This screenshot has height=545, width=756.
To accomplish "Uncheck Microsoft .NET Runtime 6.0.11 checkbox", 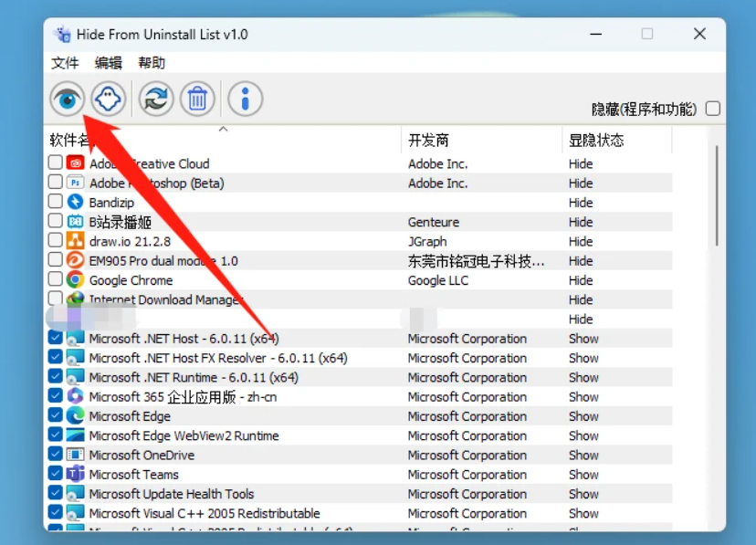I will [x=56, y=376].
